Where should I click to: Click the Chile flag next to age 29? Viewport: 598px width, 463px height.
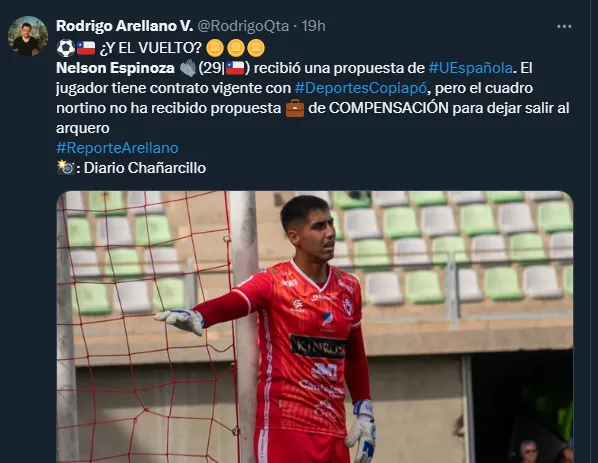tap(235, 68)
